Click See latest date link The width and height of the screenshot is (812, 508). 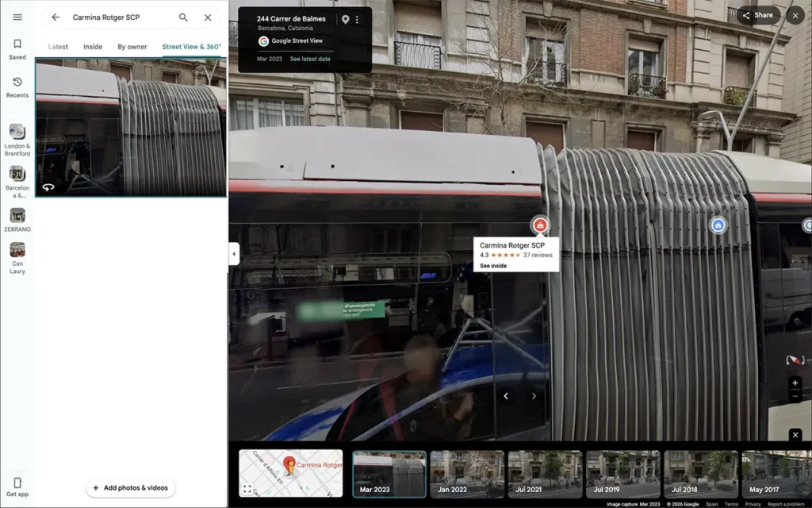point(310,59)
